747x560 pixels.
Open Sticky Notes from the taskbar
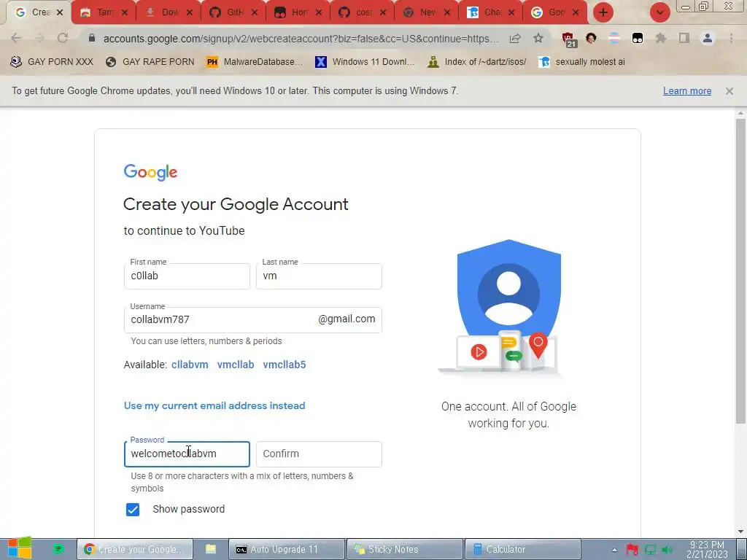[x=404, y=549]
